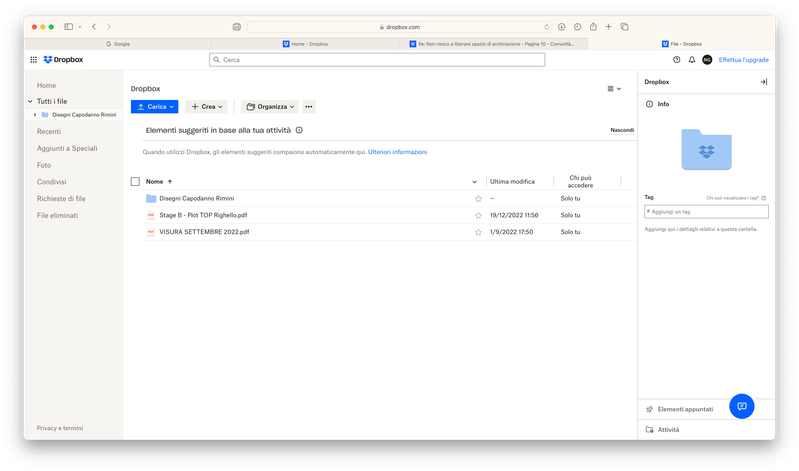Open Safari history clock icon
The image size is (799, 471).
coord(577,27)
